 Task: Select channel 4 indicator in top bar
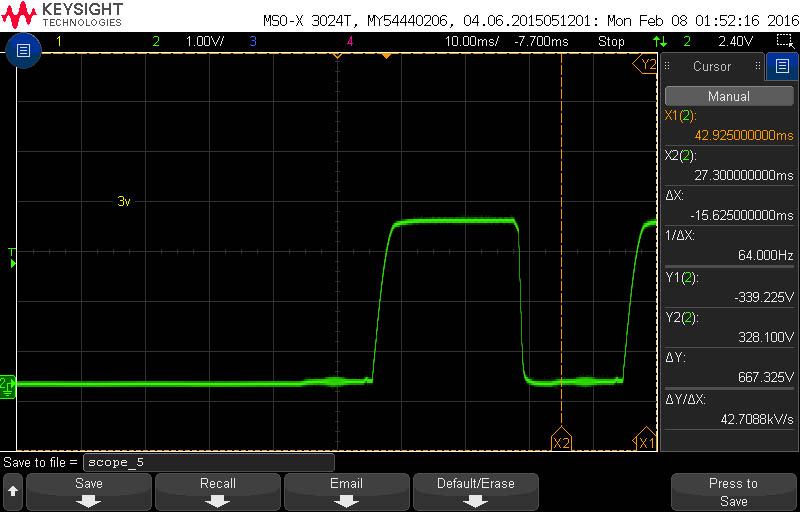[x=350, y=42]
